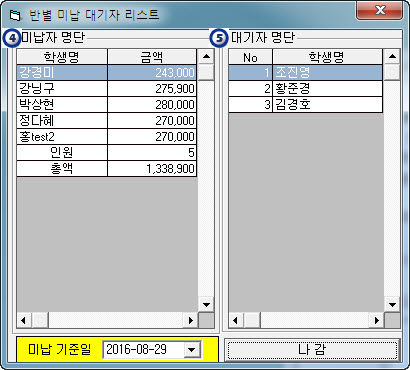Click No cell 2 in waiting list

[250, 88]
